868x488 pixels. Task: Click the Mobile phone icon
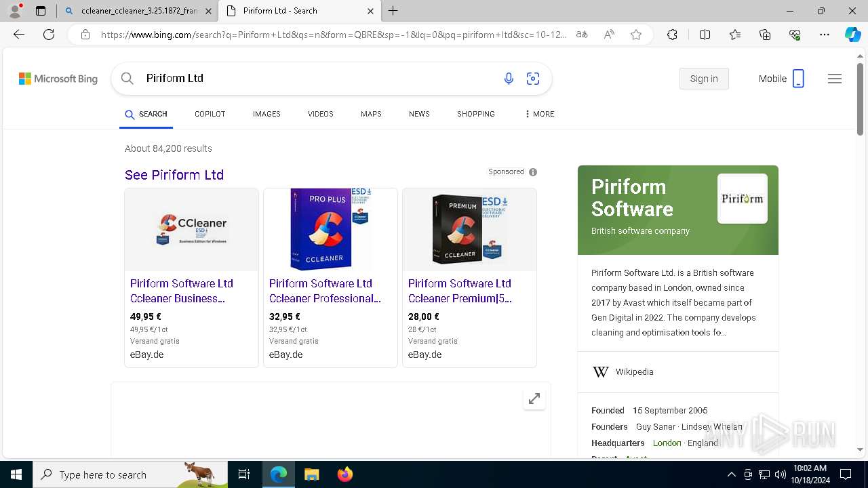[x=798, y=79]
